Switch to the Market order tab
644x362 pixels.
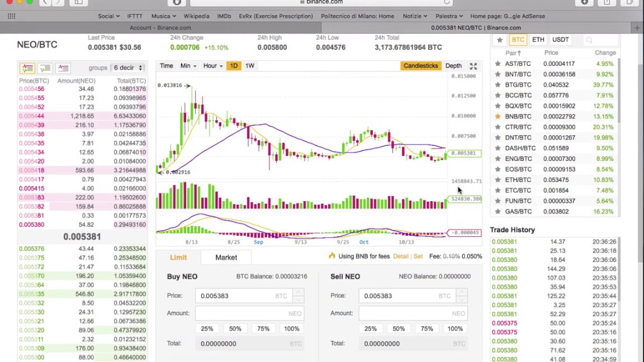(x=226, y=257)
